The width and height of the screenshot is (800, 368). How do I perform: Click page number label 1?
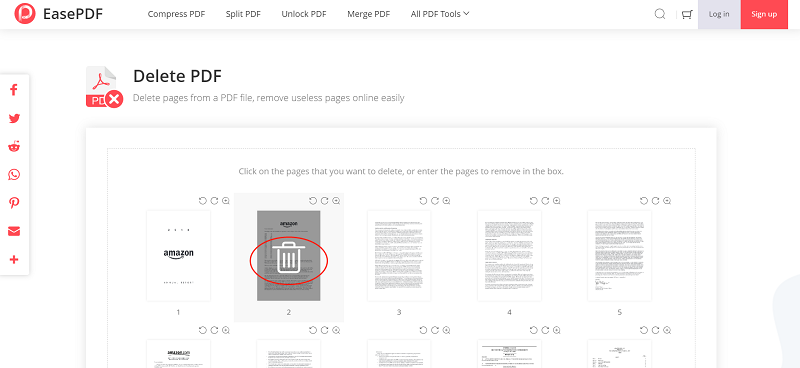pos(178,312)
